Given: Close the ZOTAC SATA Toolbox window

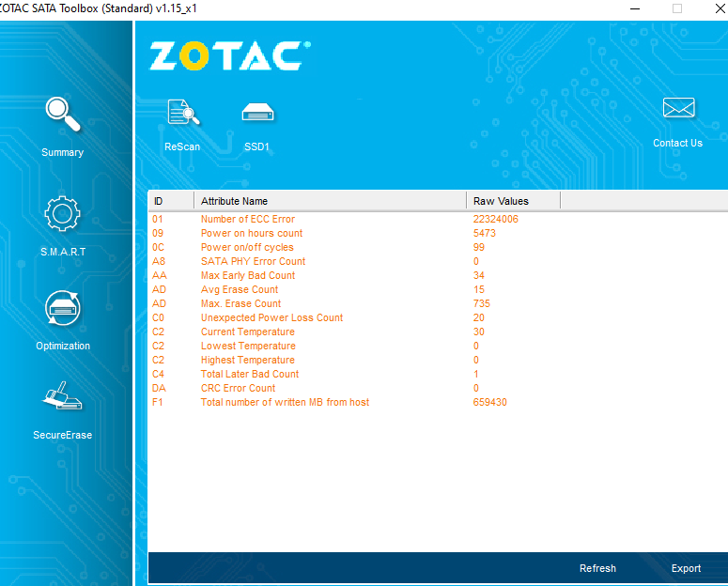Looking at the screenshot, I should coord(720,8).
